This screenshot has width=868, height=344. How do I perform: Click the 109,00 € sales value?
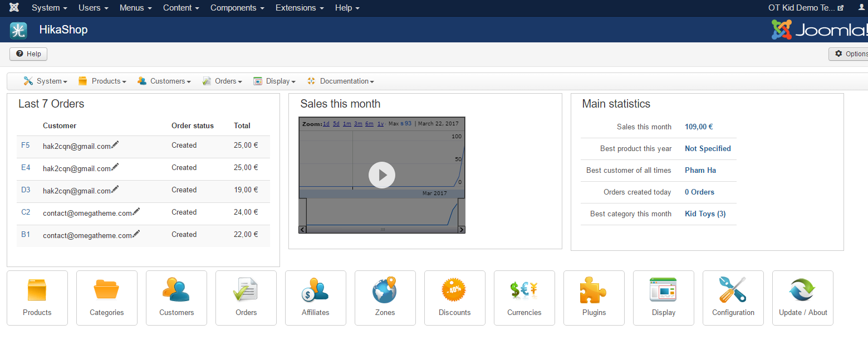click(x=699, y=127)
